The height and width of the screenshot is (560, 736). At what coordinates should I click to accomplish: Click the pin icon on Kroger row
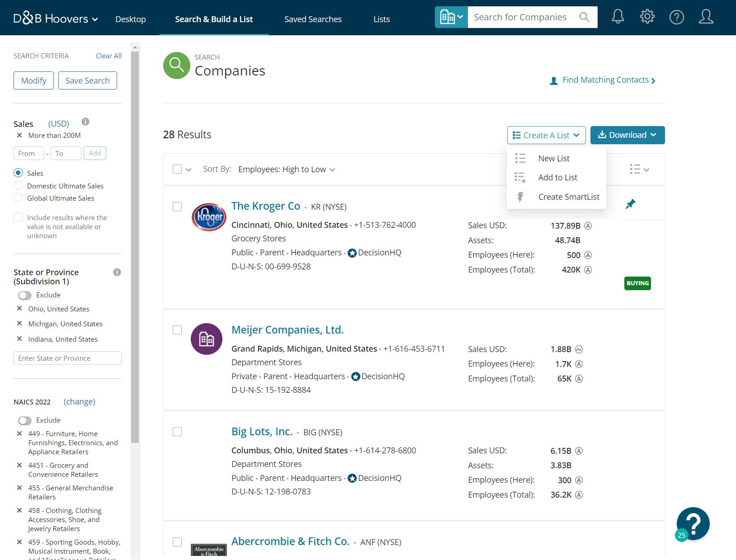tap(630, 204)
